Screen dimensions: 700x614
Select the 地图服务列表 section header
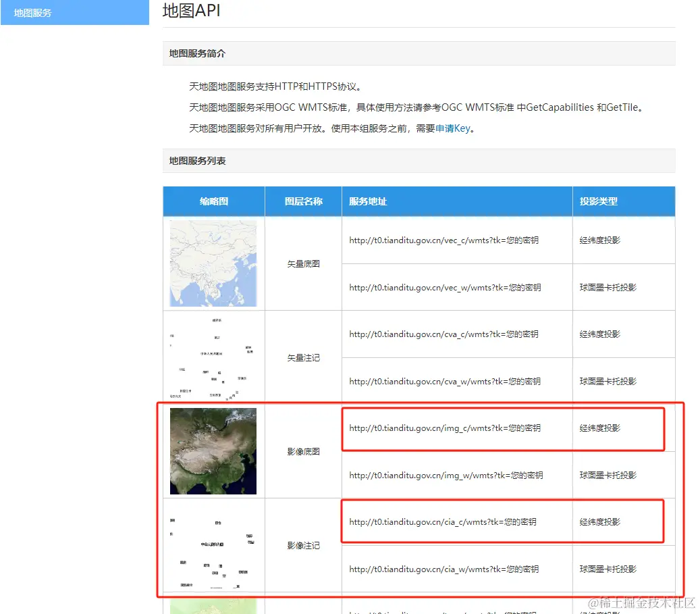coord(419,161)
